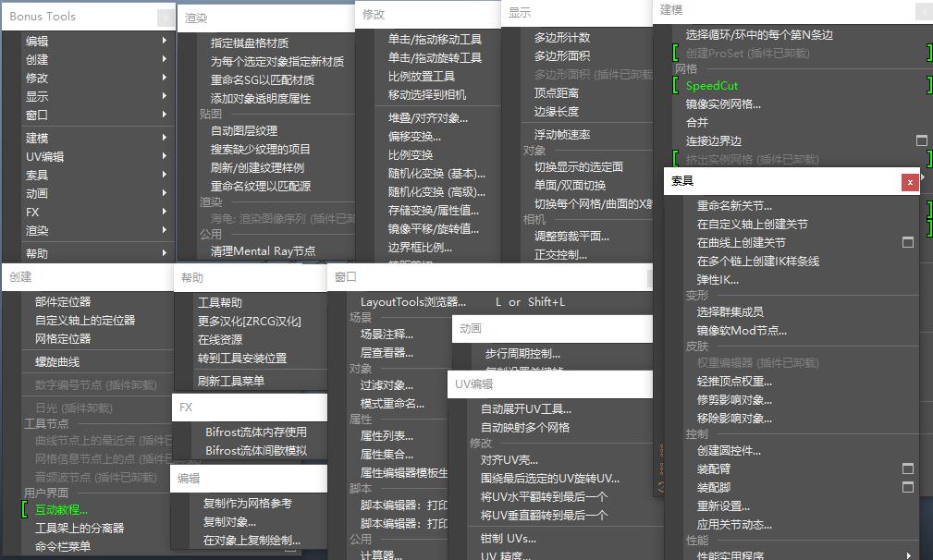933x560 pixels.
Task: Expand the UV编辑 submenu in Bonus Tools
Action: [165, 156]
